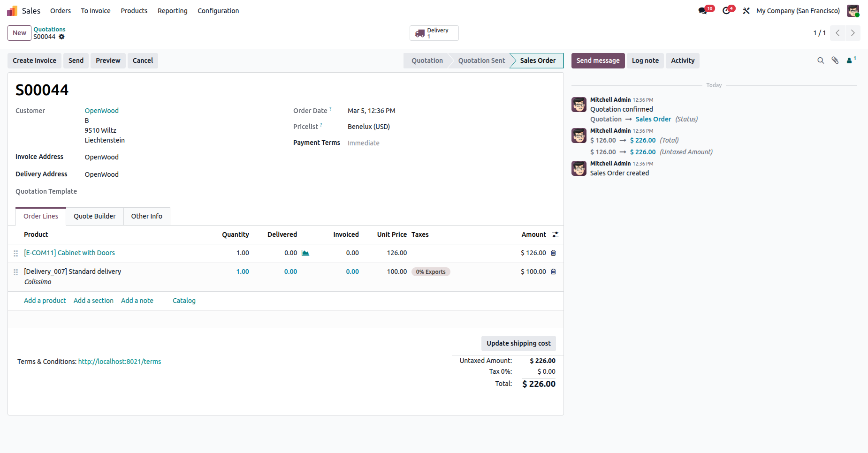
Task: Click Mitchell Admin avatar on Quotation confirmed message
Action: [x=579, y=105]
